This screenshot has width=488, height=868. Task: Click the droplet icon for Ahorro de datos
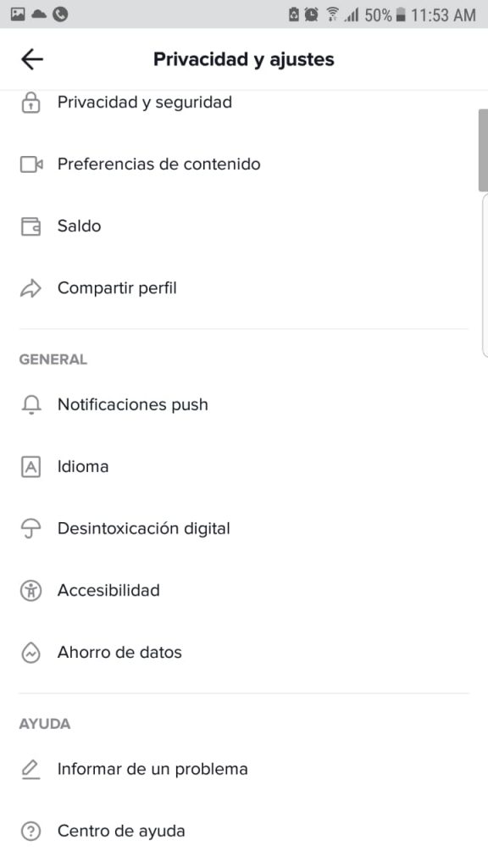pyautogui.click(x=30, y=653)
